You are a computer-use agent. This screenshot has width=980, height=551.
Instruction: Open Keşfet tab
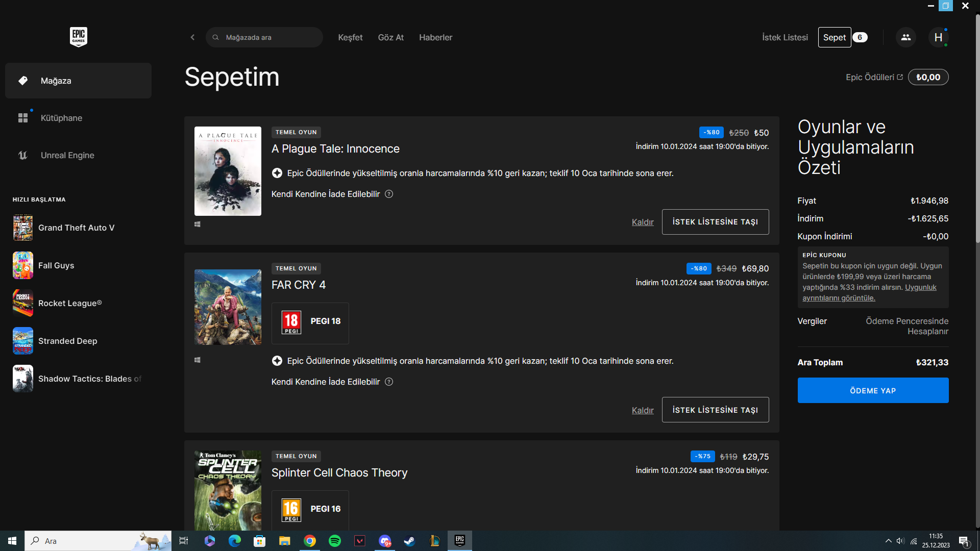[x=350, y=37]
